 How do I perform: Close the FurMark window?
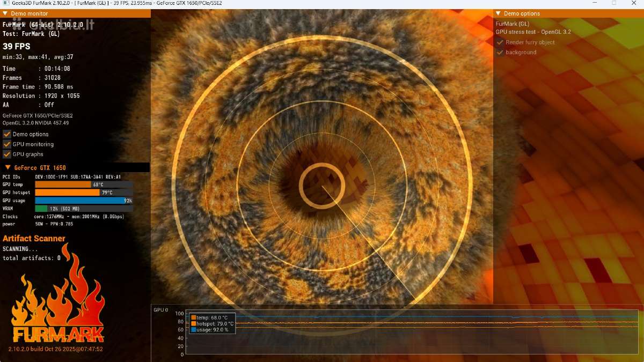coord(634,3)
